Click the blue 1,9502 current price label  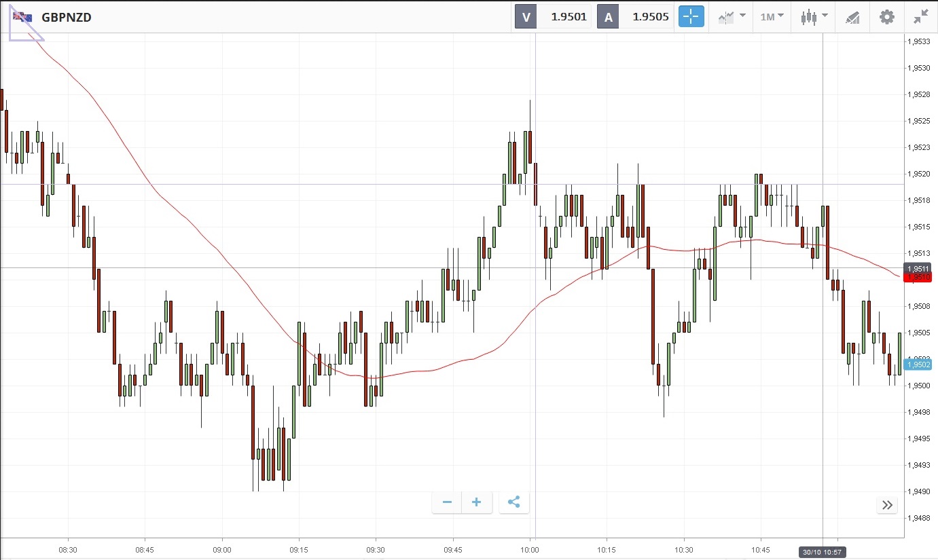[x=918, y=365]
